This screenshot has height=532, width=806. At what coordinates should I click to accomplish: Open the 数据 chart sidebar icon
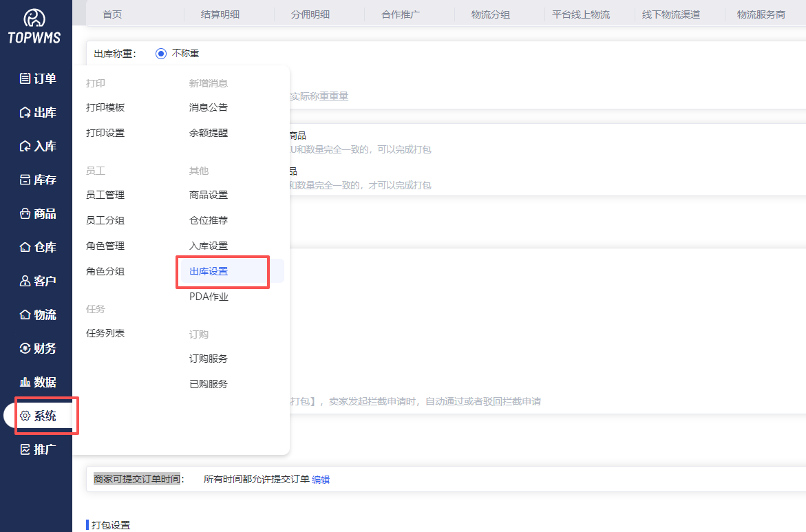[x=25, y=382]
